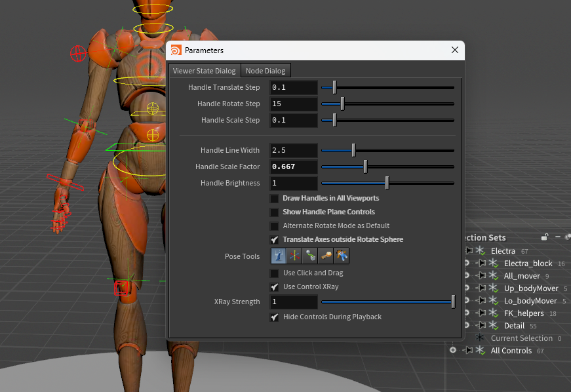Image resolution: width=571 pixels, height=392 pixels.
Task: Click the pin icon on the Lo_bodyMover row
Action: coord(481,300)
